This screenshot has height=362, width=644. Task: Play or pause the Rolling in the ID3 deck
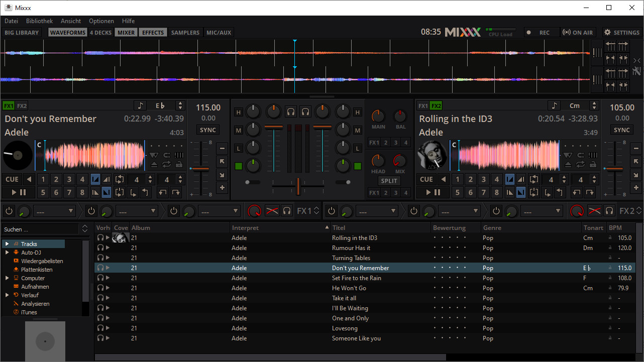433,192
